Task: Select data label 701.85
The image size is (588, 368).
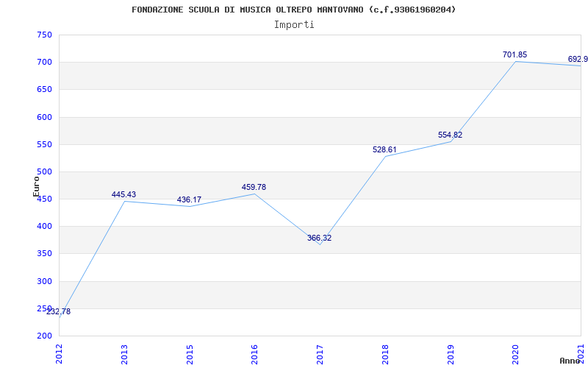Action: point(515,54)
